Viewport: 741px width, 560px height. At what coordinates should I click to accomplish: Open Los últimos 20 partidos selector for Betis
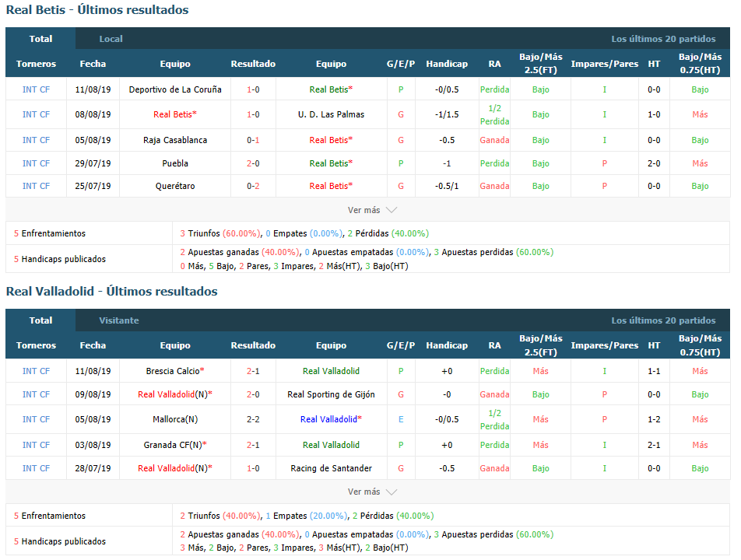[663, 39]
